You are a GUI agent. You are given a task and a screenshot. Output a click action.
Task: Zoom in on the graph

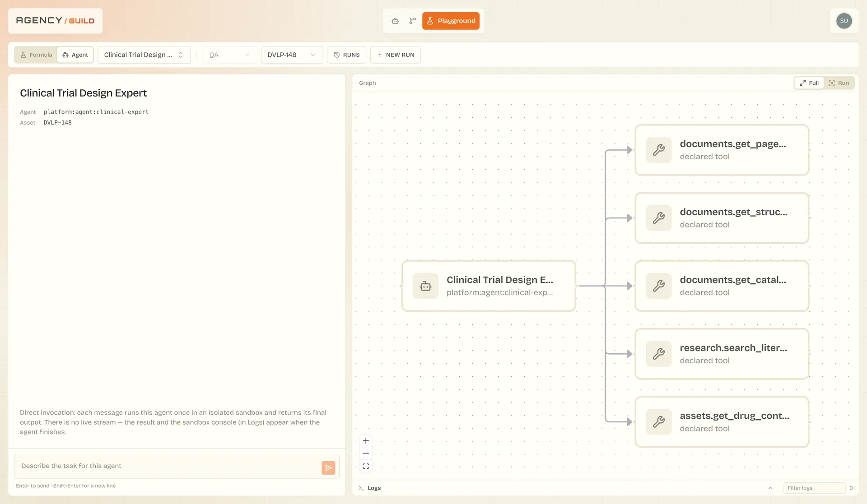tap(366, 441)
